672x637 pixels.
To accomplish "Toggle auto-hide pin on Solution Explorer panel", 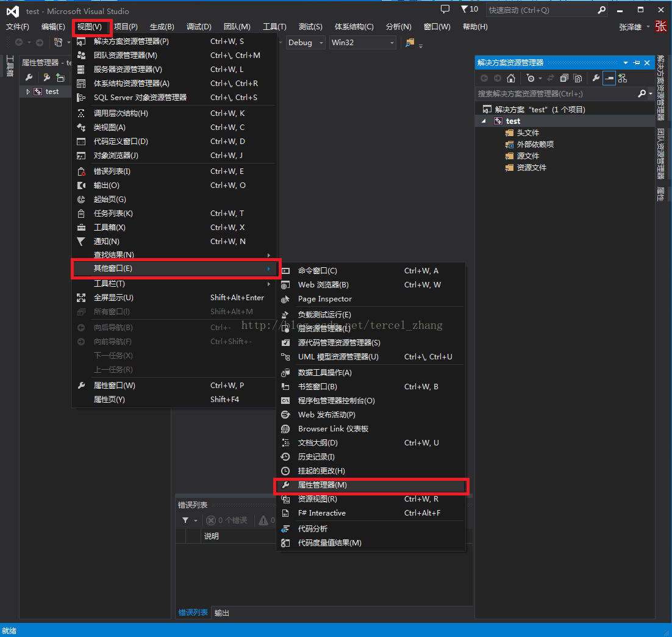I will [x=637, y=63].
